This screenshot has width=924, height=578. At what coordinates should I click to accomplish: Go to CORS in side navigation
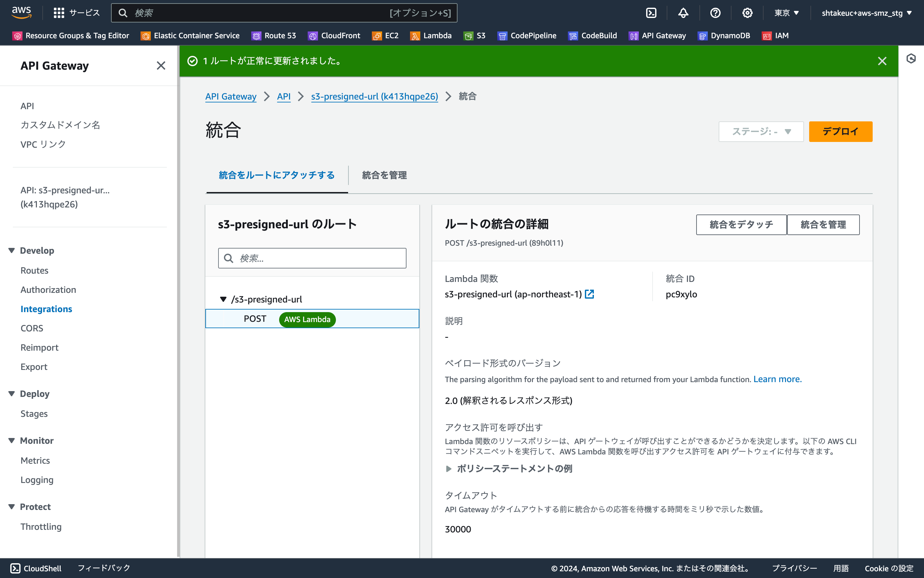point(32,328)
